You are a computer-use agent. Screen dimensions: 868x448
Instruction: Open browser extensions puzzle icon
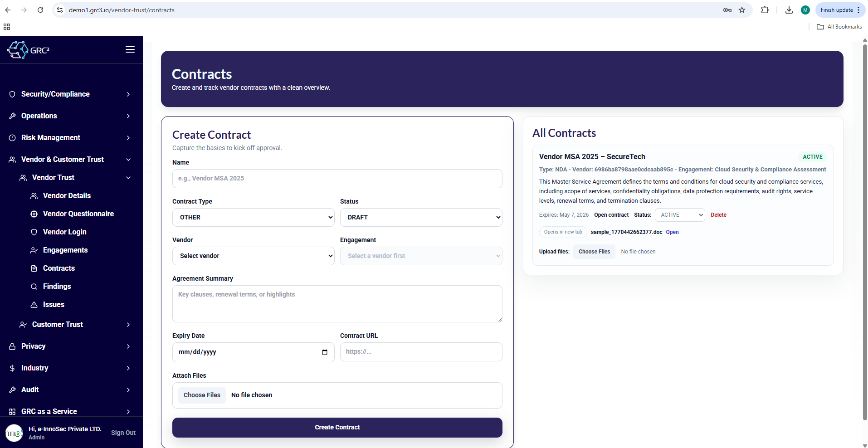(765, 10)
